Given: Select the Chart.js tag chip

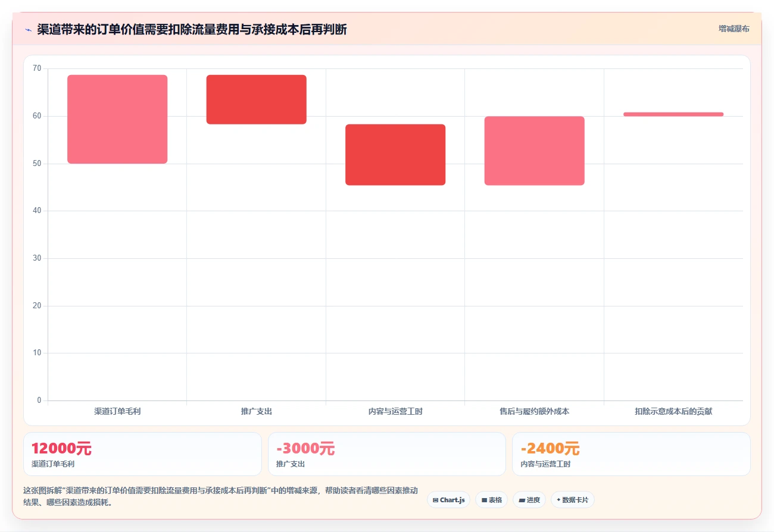Looking at the screenshot, I should point(448,500).
